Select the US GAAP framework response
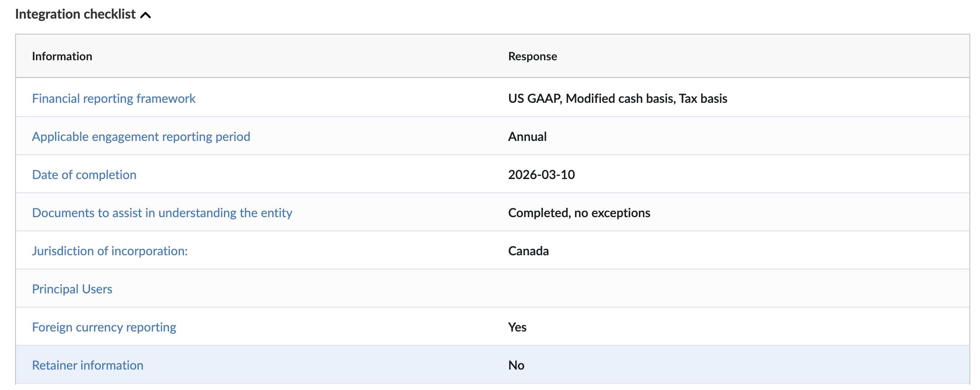 pos(618,98)
